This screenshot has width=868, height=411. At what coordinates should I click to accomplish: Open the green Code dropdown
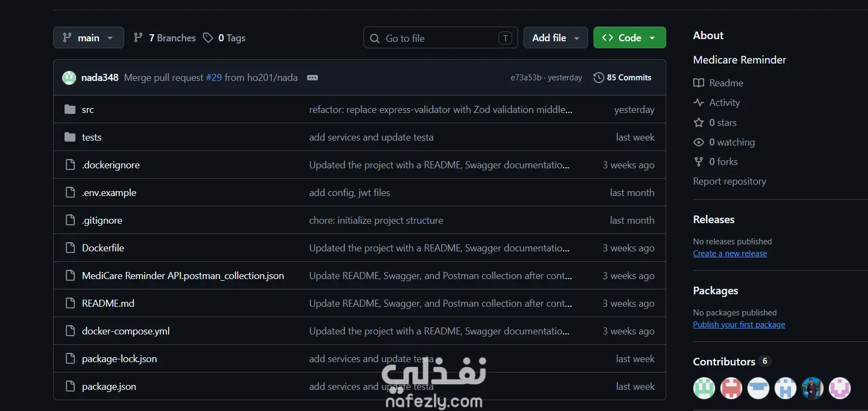(x=629, y=37)
